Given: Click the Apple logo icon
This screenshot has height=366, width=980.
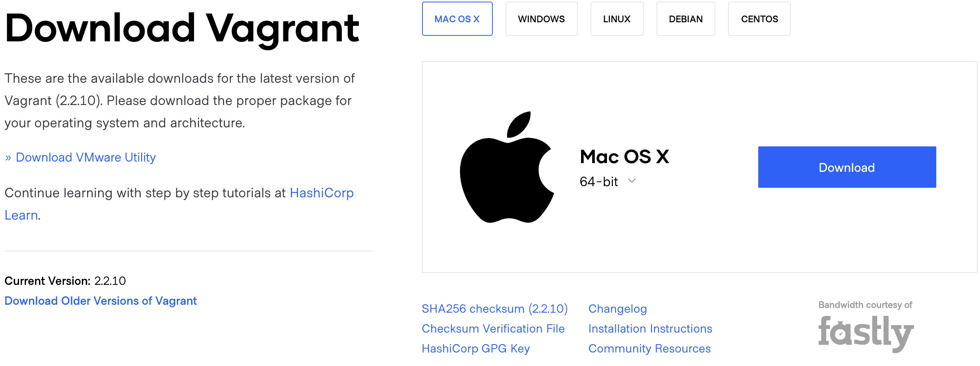Looking at the screenshot, I should click(x=507, y=167).
